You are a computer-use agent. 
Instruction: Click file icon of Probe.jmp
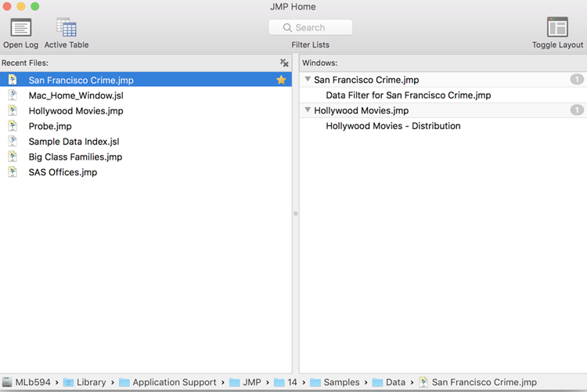pos(13,126)
